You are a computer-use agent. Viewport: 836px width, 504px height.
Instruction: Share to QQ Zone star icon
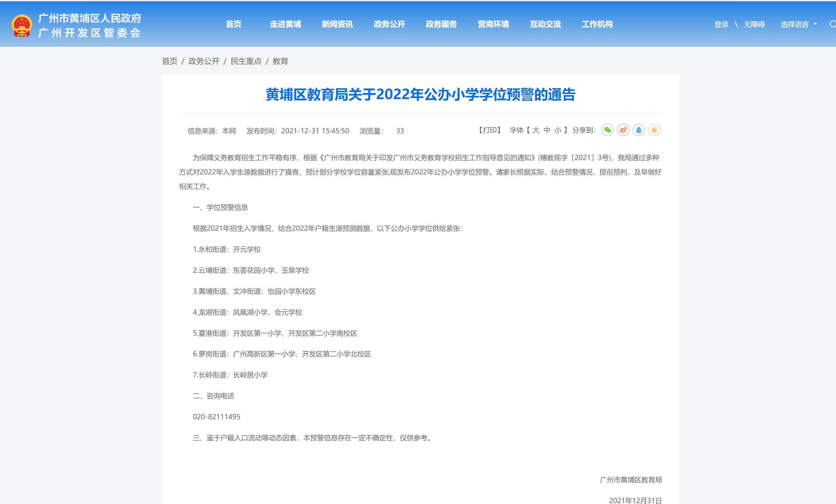tap(654, 130)
